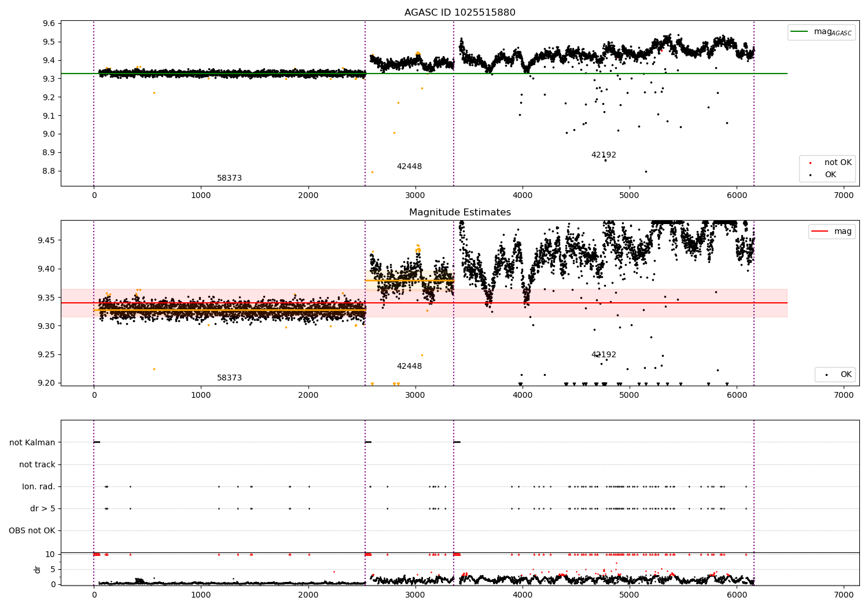Click the '9.0' y-axis tick in the top plot
Viewport: 868px width, 608px height.
pyautogui.click(x=49, y=134)
